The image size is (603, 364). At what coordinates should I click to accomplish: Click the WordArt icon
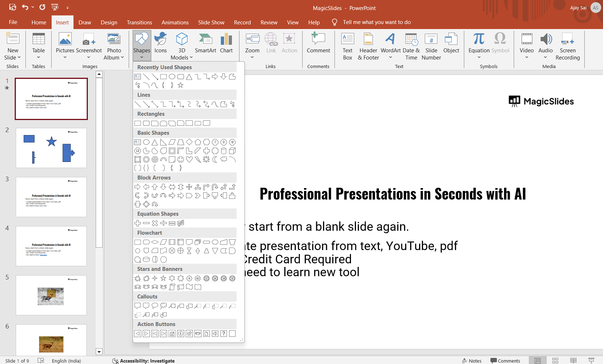click(390, 43)
